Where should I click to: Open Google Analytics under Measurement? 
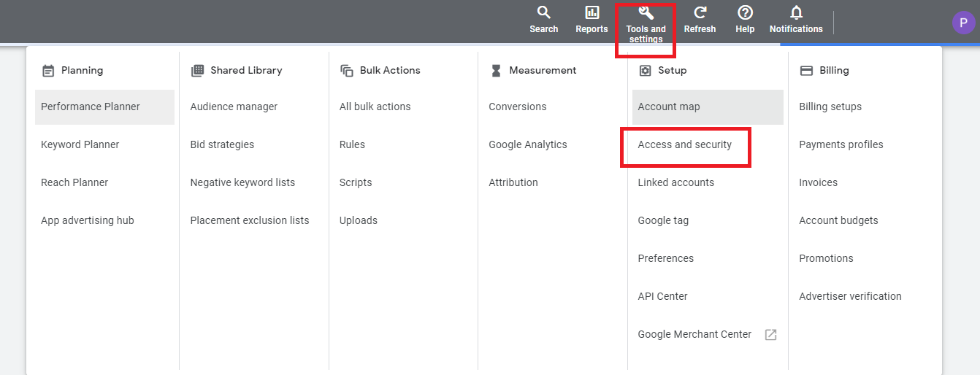pyautogui.click(x=528, y=144)
